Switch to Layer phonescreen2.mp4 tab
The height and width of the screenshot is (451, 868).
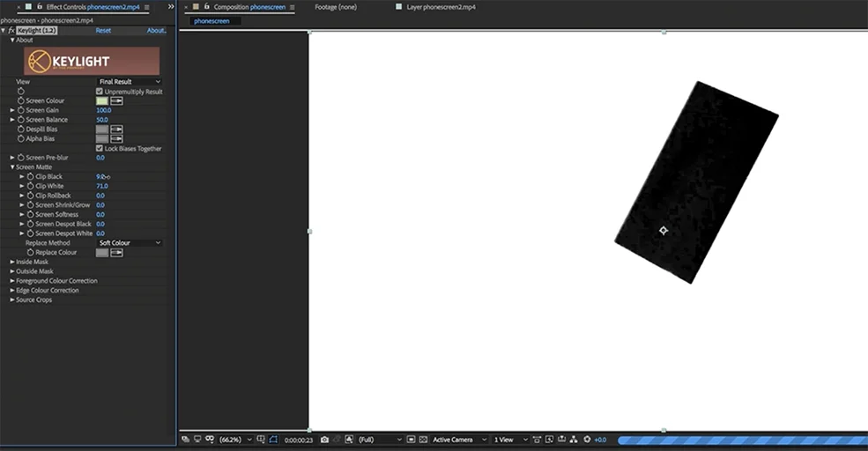(441, 7)
